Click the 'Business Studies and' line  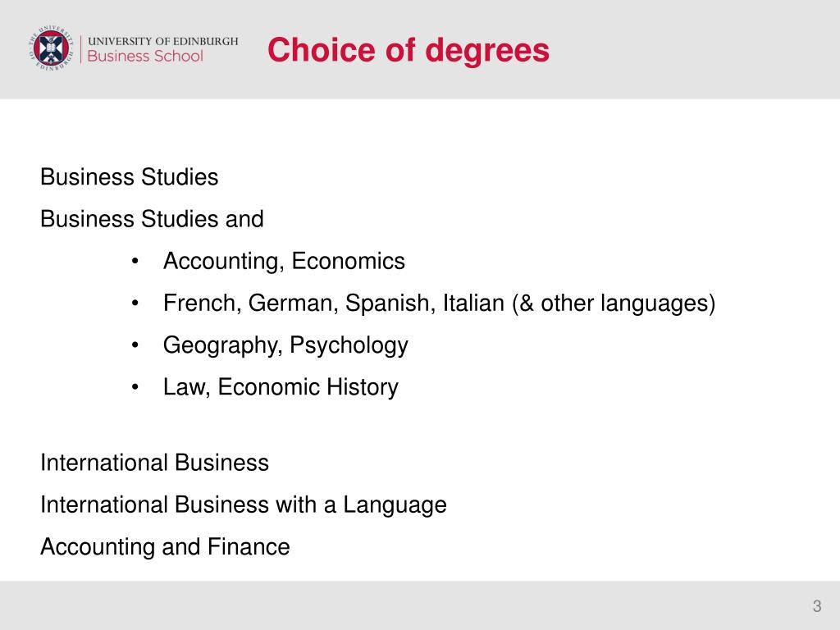[x=152, y=218]
